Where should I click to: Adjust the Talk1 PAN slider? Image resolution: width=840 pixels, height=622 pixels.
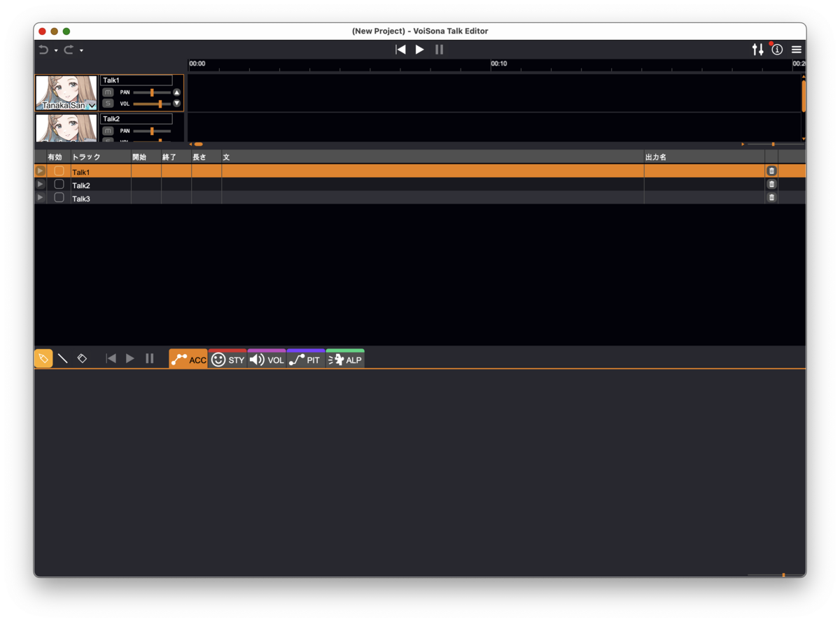pos(152,92)
